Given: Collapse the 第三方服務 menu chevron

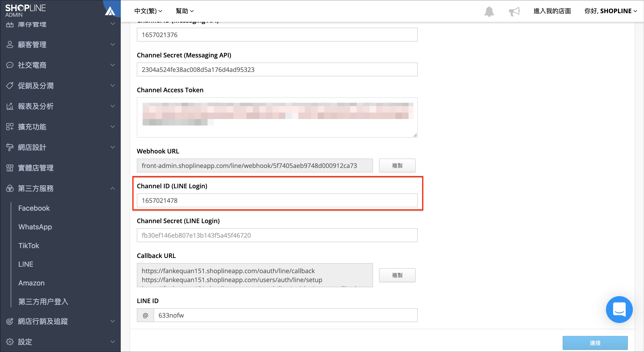Looking at the screenshot, I should click(x=113, y=188).
